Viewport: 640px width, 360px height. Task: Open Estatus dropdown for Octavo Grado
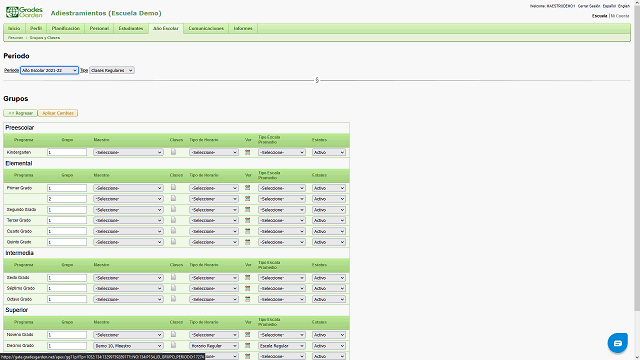[329, 299]
